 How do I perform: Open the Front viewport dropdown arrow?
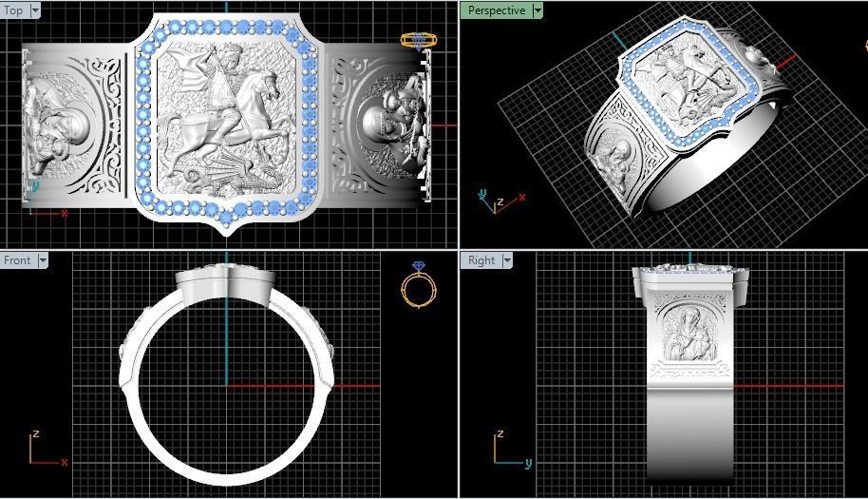point(43,259)
